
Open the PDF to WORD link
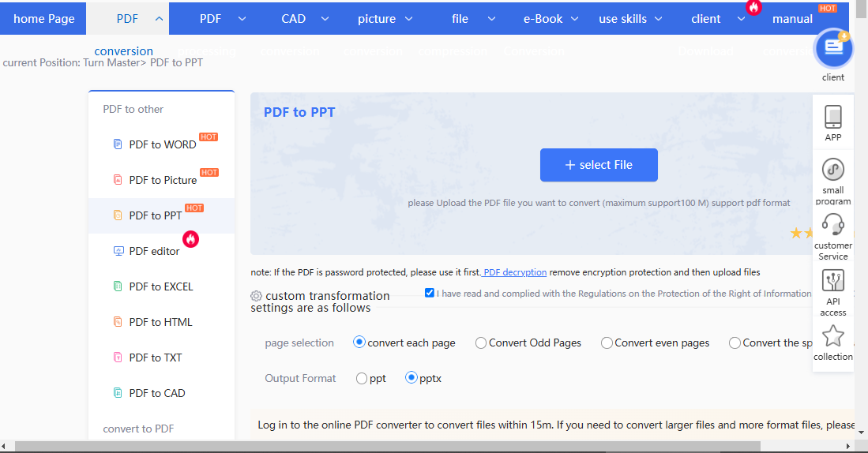coord(162,144)
